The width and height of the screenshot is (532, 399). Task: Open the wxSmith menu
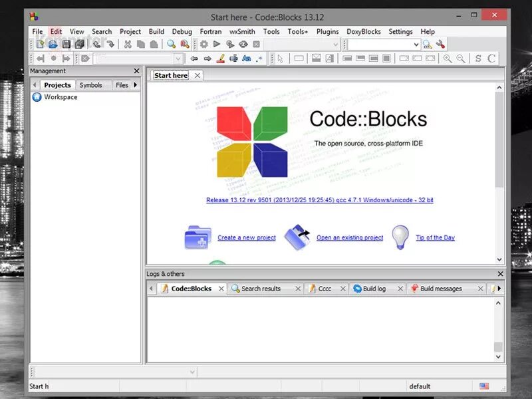pos(242,31)
